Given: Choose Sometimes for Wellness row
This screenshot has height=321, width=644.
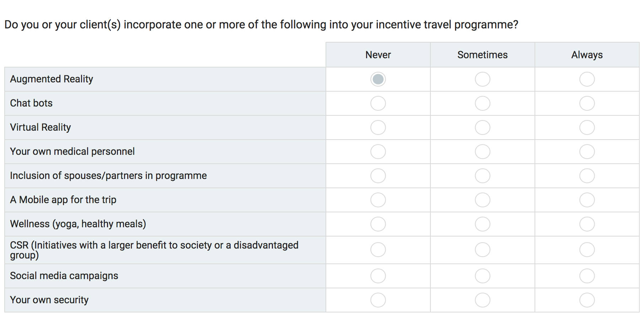Looking at the screenshot, I should (482, 224).
